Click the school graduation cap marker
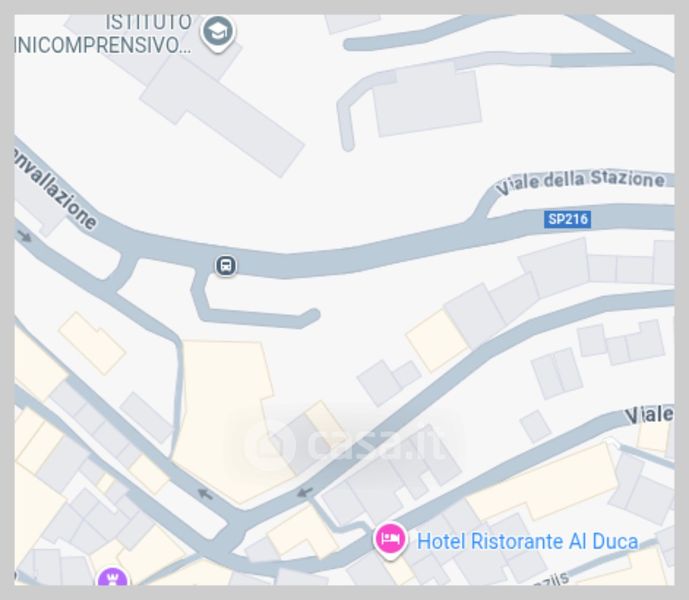This screenshot has height=600, width=689. [218, 32]
